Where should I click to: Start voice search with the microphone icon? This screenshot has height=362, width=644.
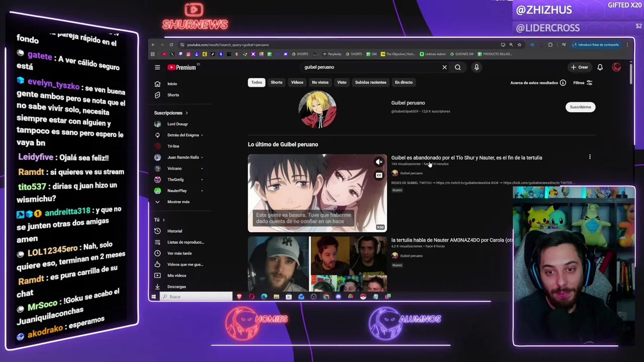pos(476,67)
